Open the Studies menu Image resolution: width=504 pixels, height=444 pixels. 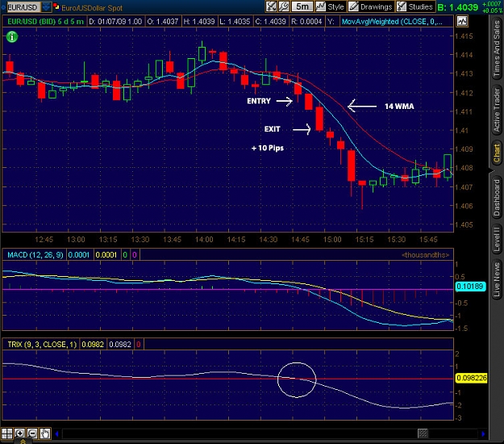415,6
